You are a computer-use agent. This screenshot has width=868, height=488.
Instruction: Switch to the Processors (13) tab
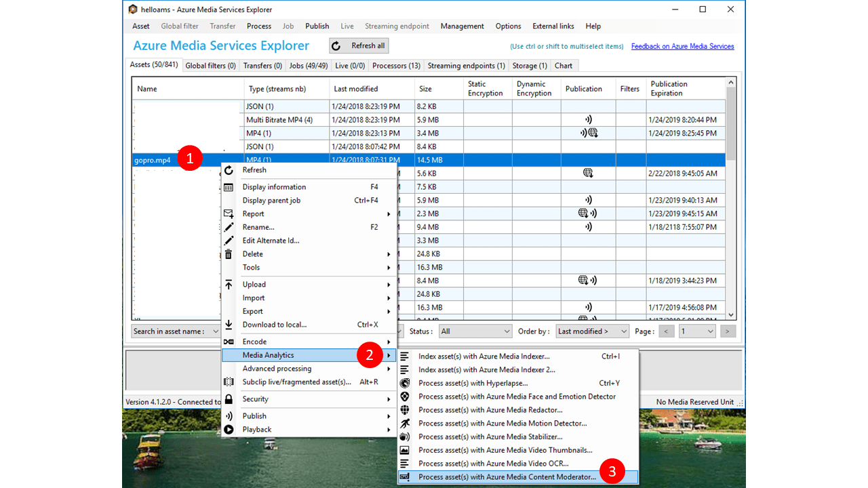point(396,65)
